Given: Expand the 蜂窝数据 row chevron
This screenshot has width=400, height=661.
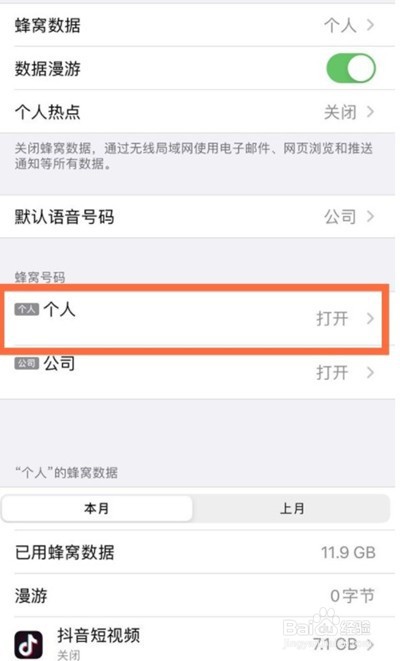Looking at the screenshot, I should pyautogui.click(x=370, y=25).
